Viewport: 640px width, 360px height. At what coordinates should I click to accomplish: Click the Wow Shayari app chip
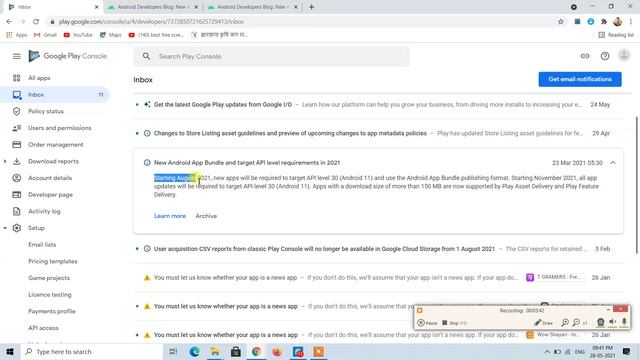[555, 335]
